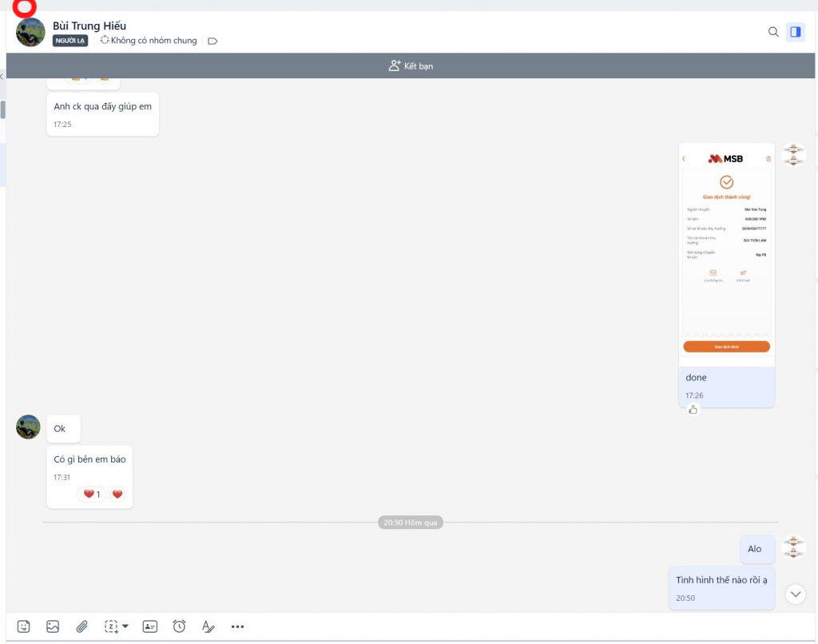The height and width of the screenshot is (644, 818).
Task: Click the alarm clock reminder icon
Action: (x=179, y=626)
